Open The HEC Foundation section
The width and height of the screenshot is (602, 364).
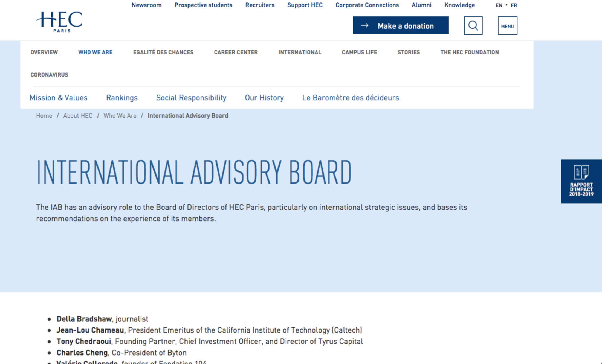[470, 52]
